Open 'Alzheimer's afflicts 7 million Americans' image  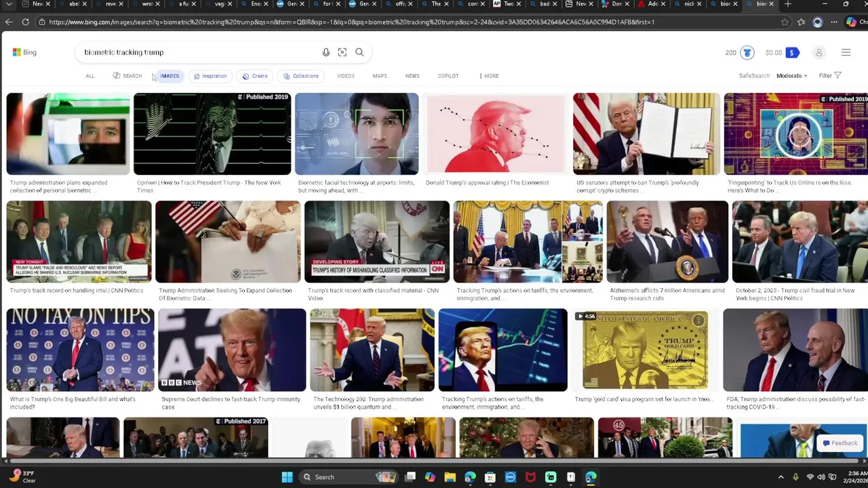point(667,241)
